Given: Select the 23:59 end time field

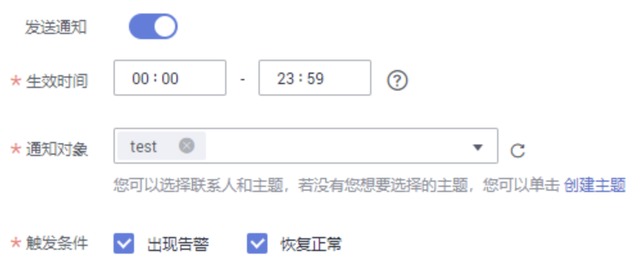Looking at the screenshot, I should click(315, 78).
